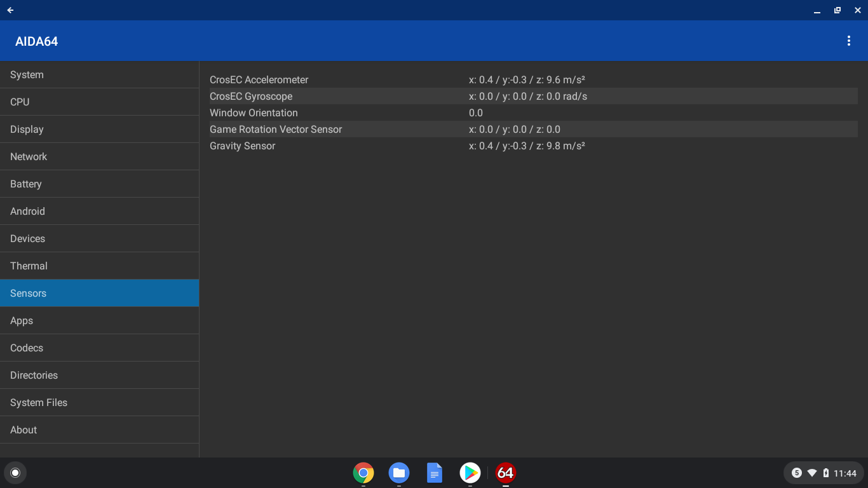The height and width of the screenshot is (488, 868).
Task: Click the Wi-Fi status icon
Action: point(812,473)
